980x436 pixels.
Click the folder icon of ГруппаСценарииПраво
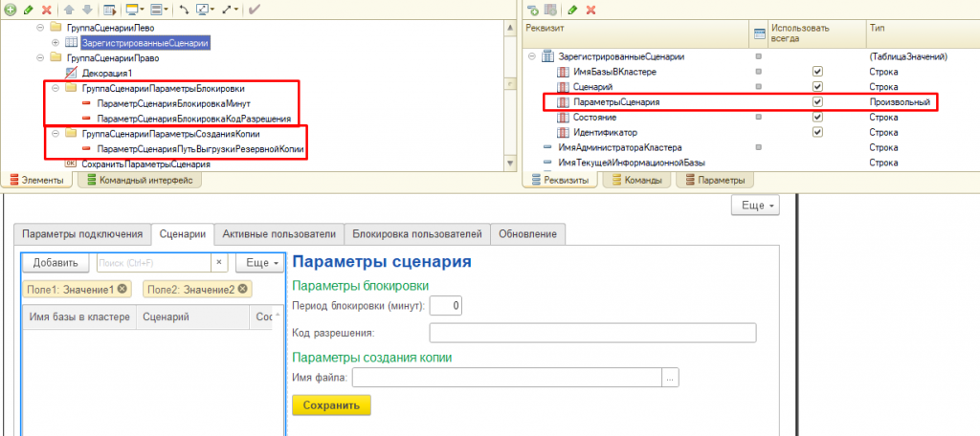coord(56,58)
